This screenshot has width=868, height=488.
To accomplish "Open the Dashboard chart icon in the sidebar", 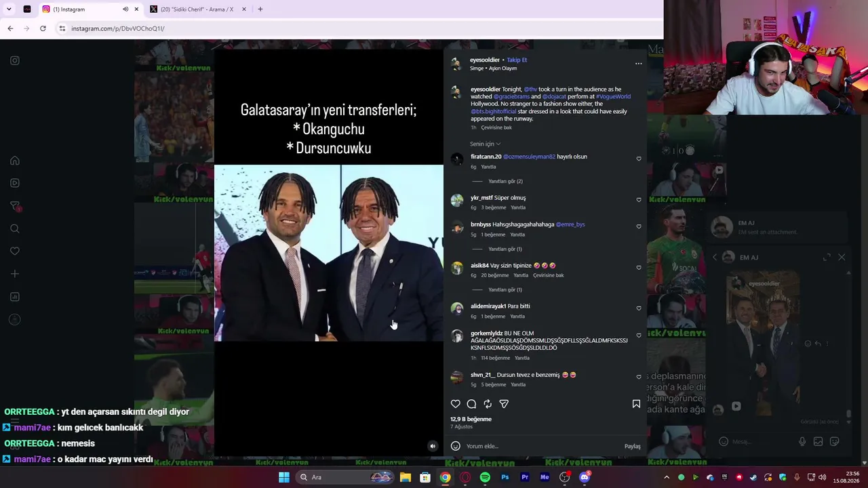I will [x=15, y=297].
